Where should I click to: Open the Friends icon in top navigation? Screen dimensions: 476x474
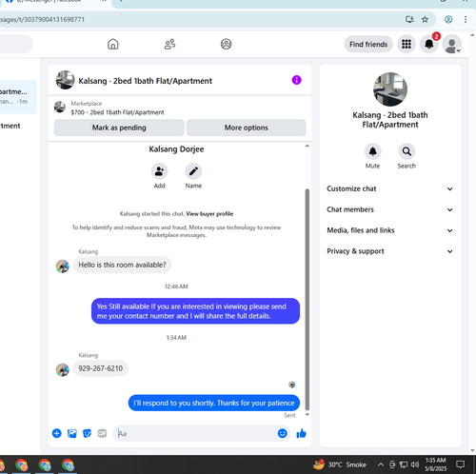[x=169, y=44]
